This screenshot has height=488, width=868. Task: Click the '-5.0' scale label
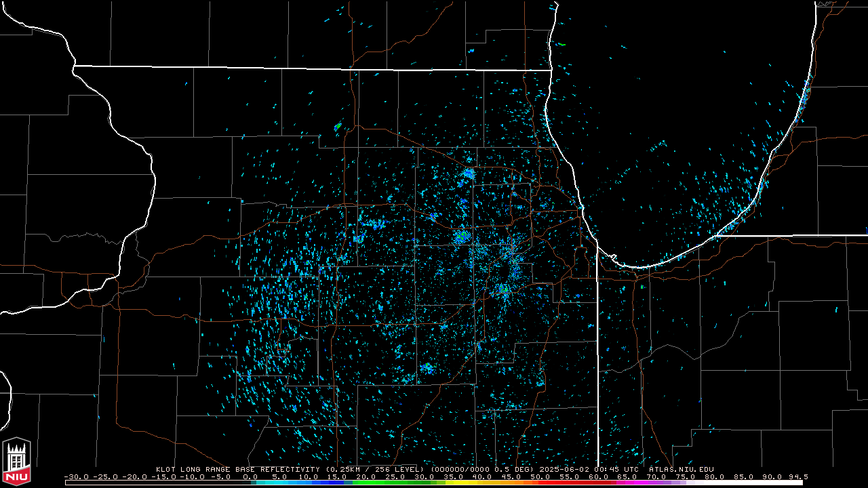tap(220, 476)
